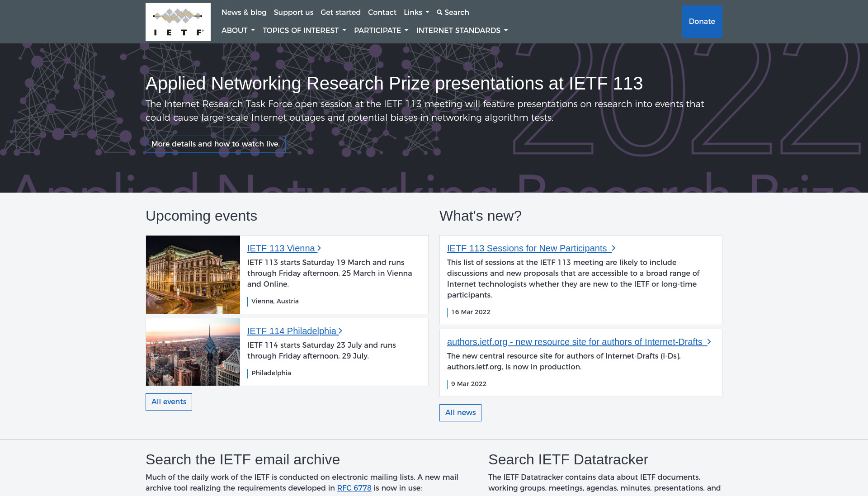This screenshot has height=496, width=868.
Task: Open News & blog page
Action: pos(244,12)
